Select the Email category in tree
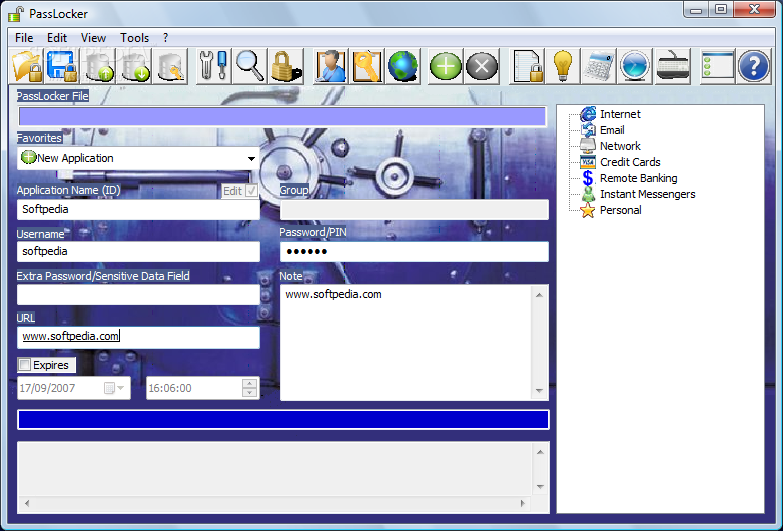Screen dimensions: 783x531 (612, 130)
